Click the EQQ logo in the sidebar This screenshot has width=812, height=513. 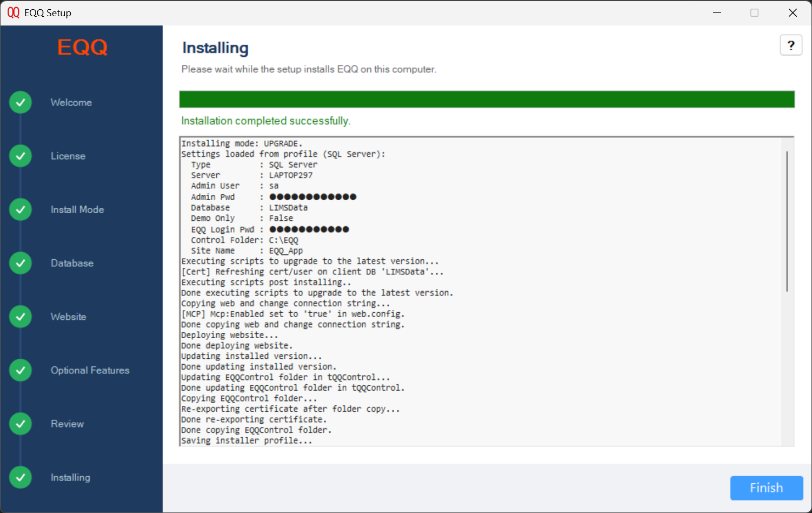pyautogui.click(x=81, y=48)
